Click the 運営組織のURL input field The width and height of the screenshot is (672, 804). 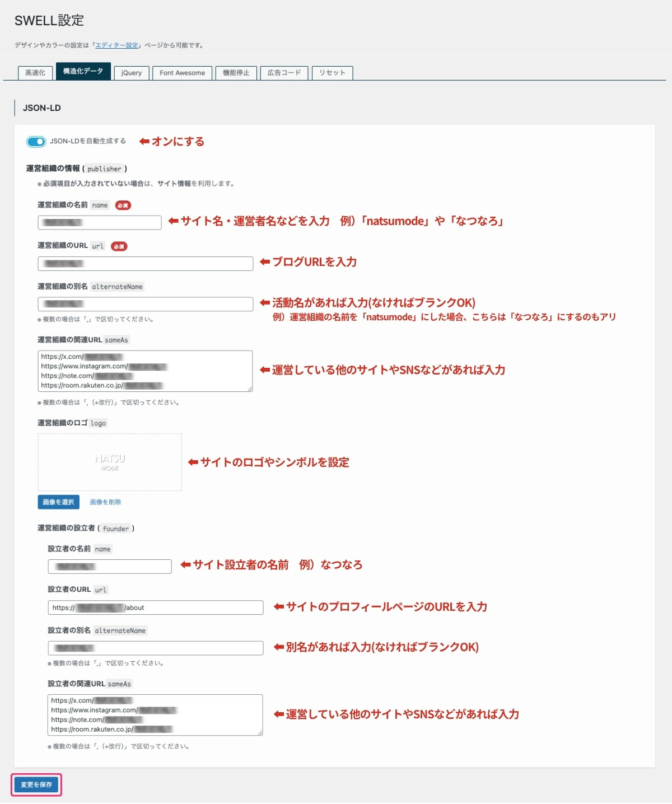pos(145,263)
